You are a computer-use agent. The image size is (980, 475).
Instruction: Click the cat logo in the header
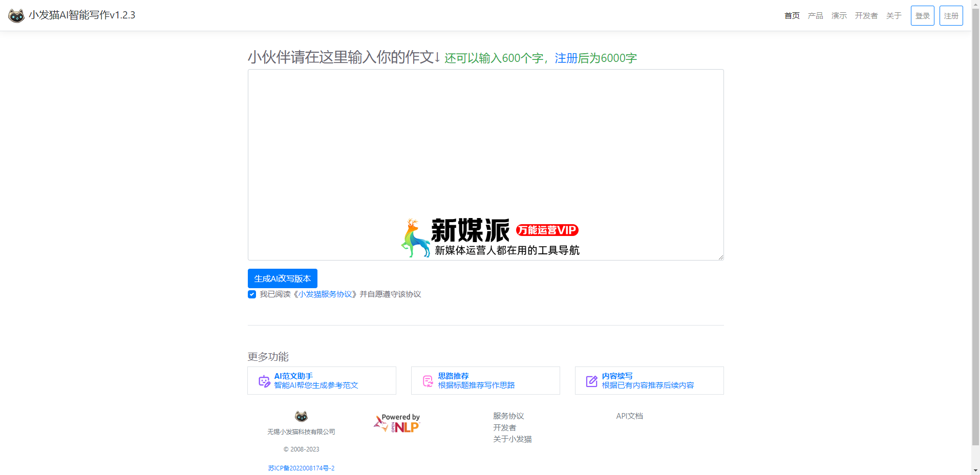16,15
